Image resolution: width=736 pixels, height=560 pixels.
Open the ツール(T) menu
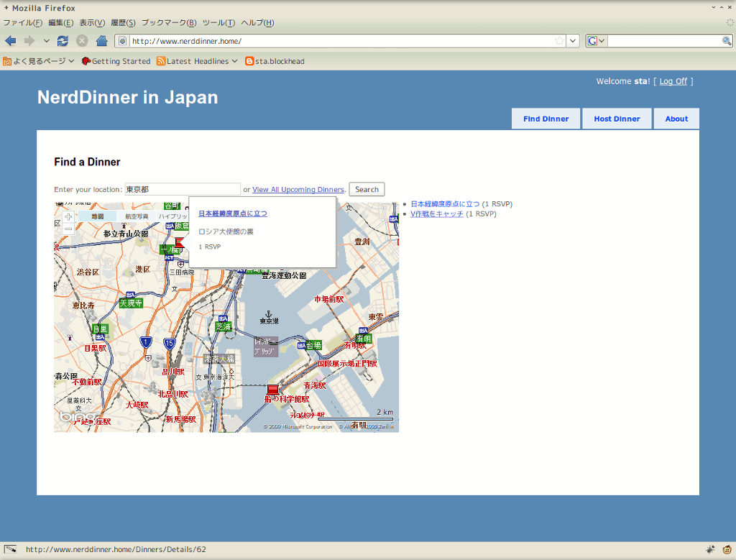pyautogui.click(x=218, y=22)
